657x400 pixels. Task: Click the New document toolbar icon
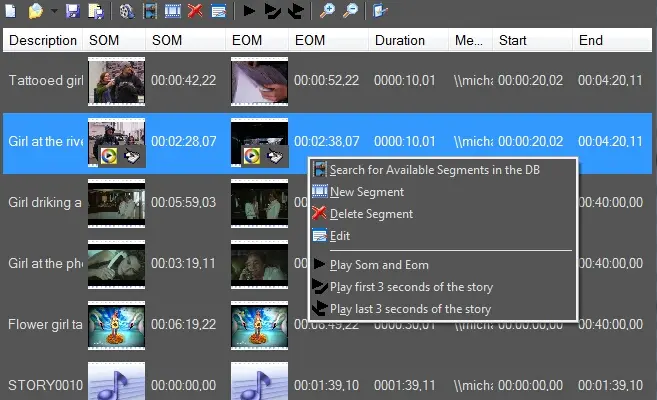point(12,12)
